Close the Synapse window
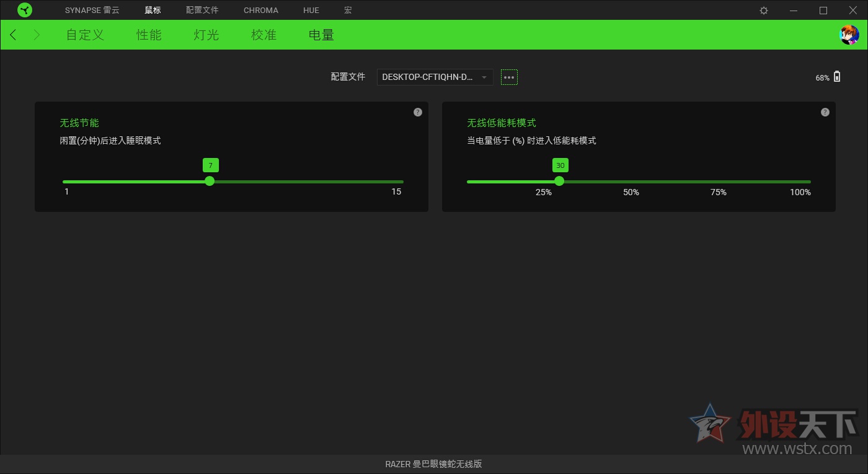Viewport: 868px width, 474px height. coord(853,11)
